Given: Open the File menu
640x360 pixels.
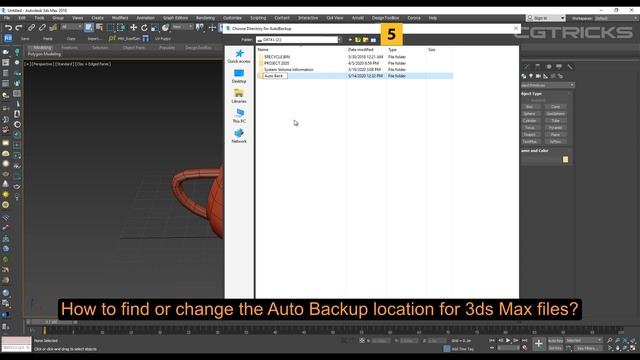Looking at the screenshot, I should click(x=7, y=18).
